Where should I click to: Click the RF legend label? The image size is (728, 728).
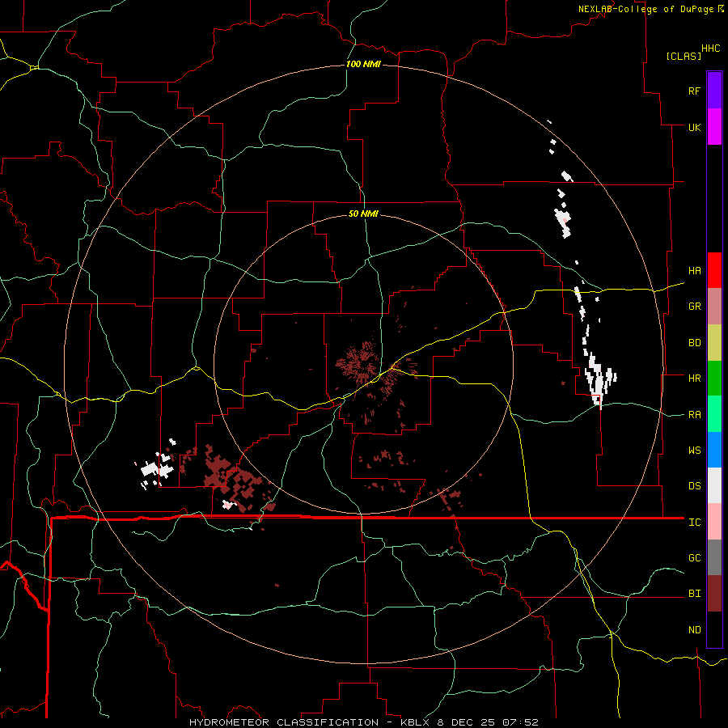click(694, 91)
